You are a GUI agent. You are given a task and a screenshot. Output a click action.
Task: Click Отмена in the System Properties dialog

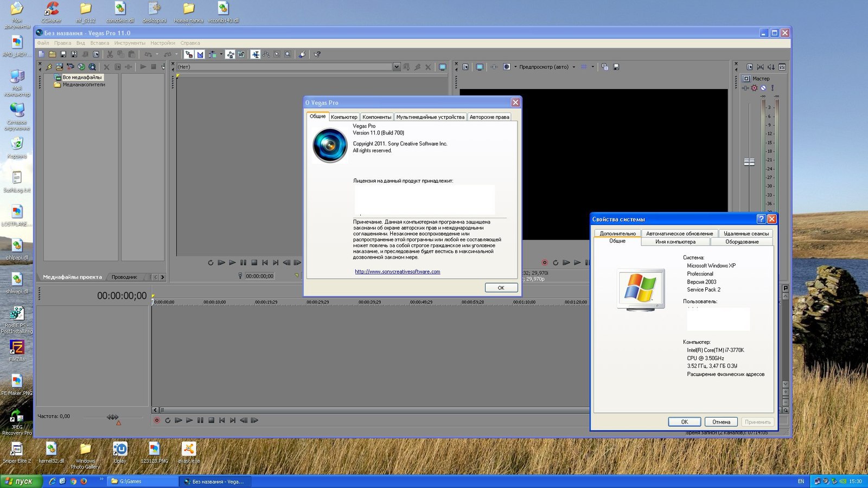tap(721, 422)
